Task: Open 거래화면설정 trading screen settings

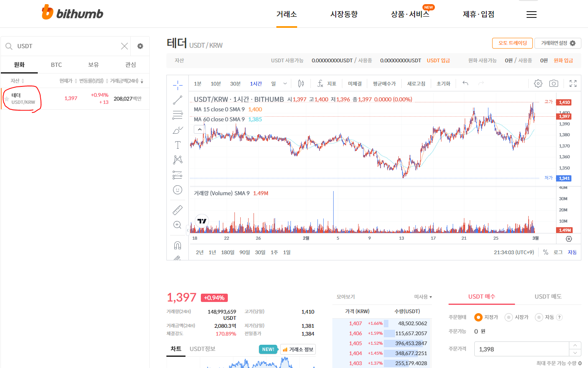Action: [x=558, y=43]
